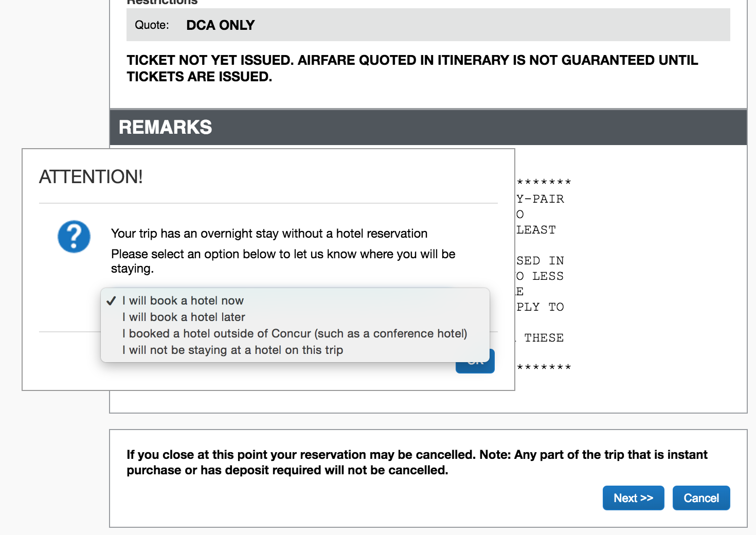Click the Y-PAIR remark text

click(x=540, y=199)
